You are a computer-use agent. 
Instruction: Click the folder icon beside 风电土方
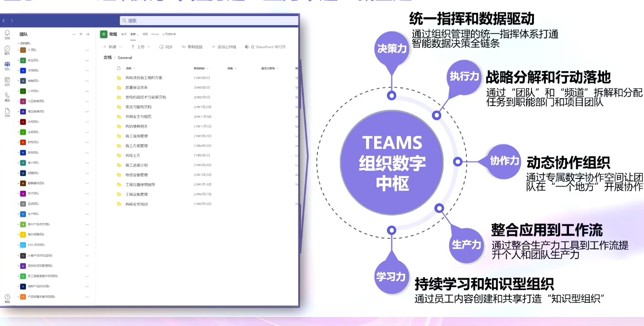pyautogui.click(x=119, y=155)
